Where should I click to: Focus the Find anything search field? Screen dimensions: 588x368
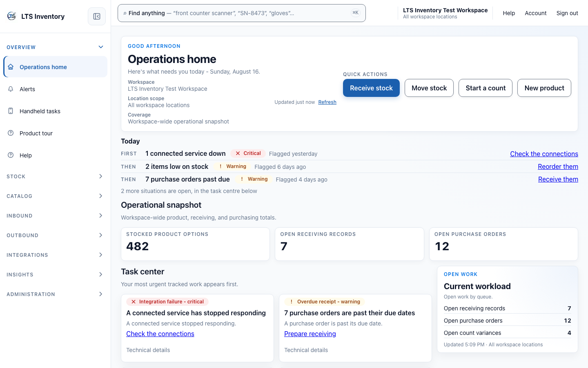pyautogui.click(x=242, y=13)
